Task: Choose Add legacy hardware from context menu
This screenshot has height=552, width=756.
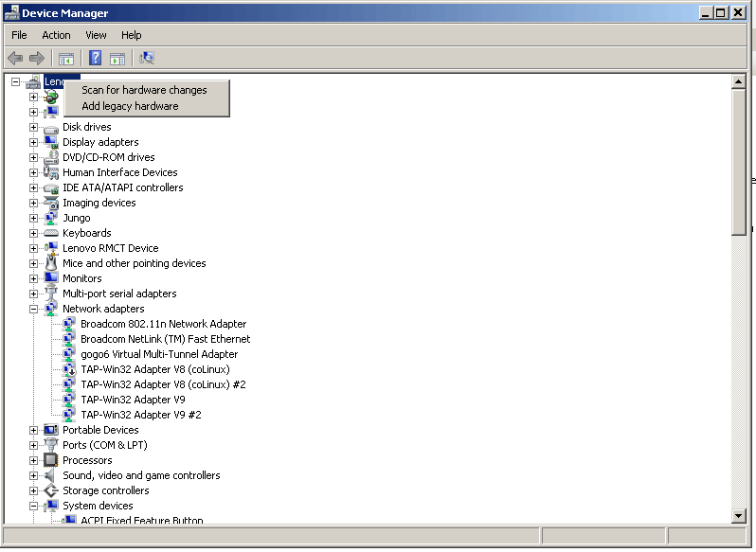Action: [130, 106]
